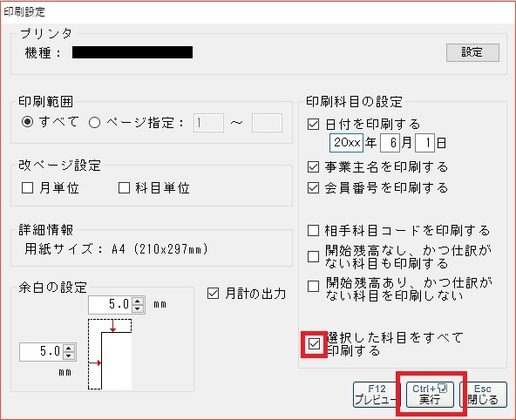516x420 pixels.
Task: Toggle 日付を印刷する checkbox
Action: [x=313, y=124]
